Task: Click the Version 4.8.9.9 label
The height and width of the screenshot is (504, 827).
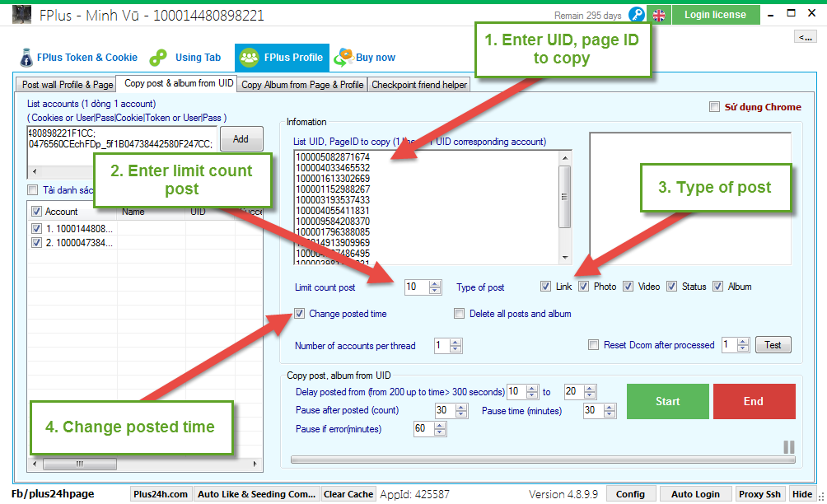Action: [x=563, y=494]
